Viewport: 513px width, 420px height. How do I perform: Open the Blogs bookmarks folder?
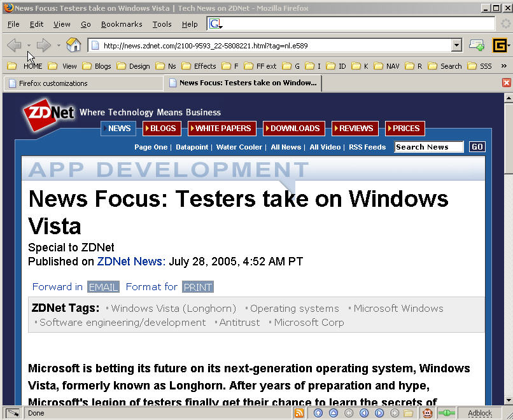coord(97,66)
